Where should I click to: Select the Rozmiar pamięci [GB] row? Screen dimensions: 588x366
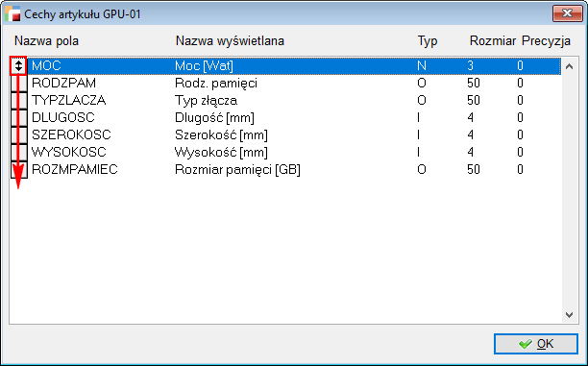pyautogui.click(x=294, y=169)
